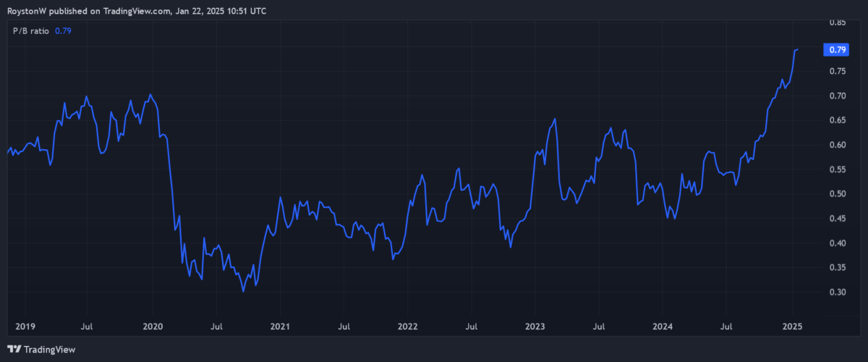Click the 0.50 price scale label

click(838, 194)
